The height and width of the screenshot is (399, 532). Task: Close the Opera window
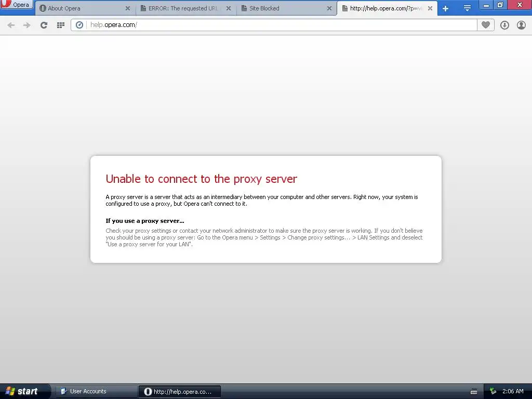[x=520, y=5]
